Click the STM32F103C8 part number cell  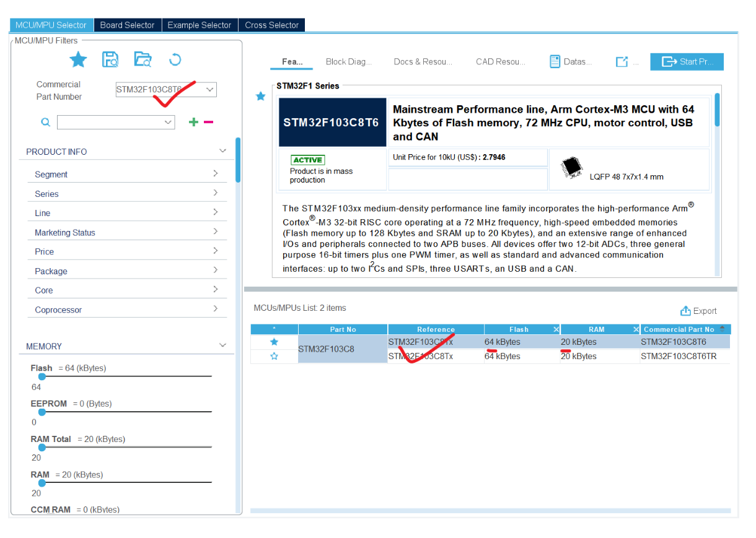click(343, 349)
